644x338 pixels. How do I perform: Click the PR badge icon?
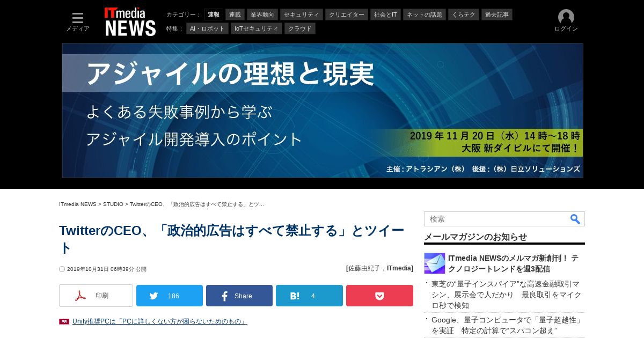(x=64, y=322)
